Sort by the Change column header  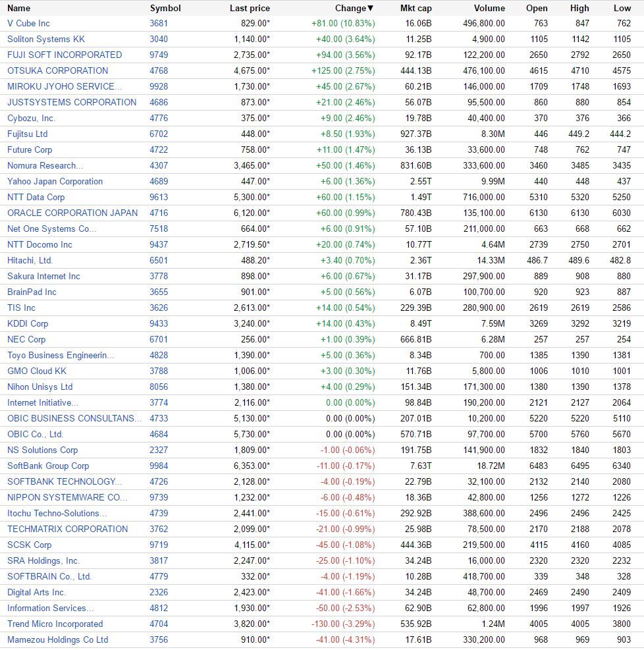click(x=354, y=9)
